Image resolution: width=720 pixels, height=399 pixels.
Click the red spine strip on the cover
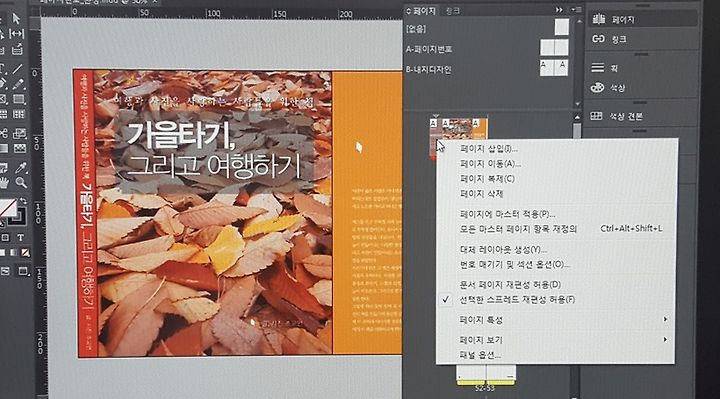86,214
